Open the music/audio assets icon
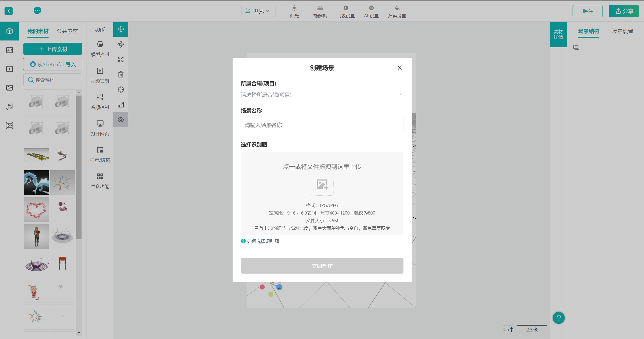Screen dimensions: 644x339 (x=10, y=107)
